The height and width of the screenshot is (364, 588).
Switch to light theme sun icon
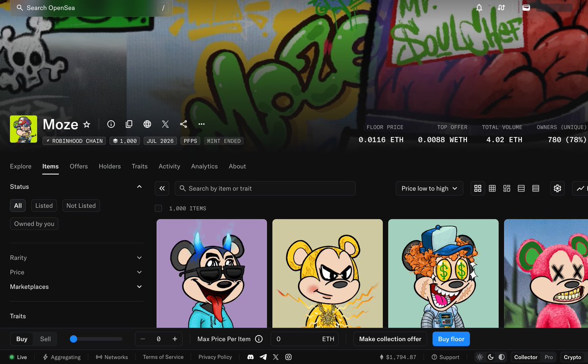click(480, 357)
